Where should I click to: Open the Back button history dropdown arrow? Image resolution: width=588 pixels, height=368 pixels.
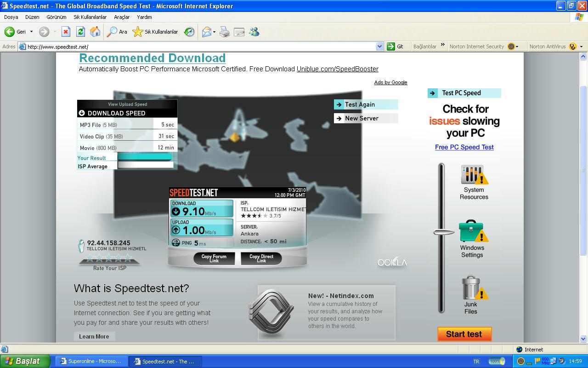[x=31, y=32]
